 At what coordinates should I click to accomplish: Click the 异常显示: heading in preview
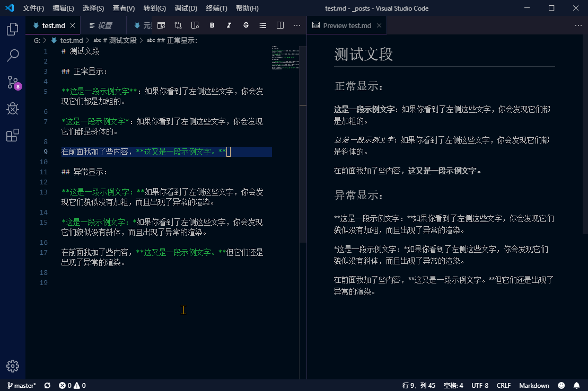(358, 196)
